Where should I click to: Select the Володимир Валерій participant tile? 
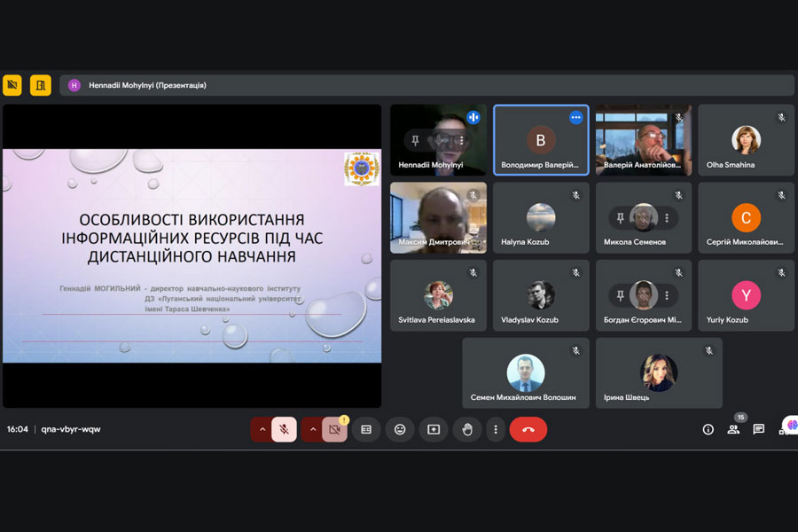click(x=541, y=140)
